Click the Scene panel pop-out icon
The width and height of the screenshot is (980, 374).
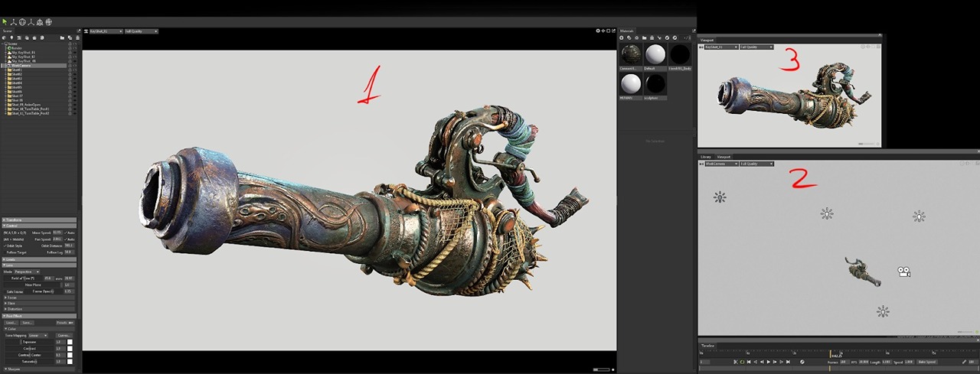(x=78, y=31)
